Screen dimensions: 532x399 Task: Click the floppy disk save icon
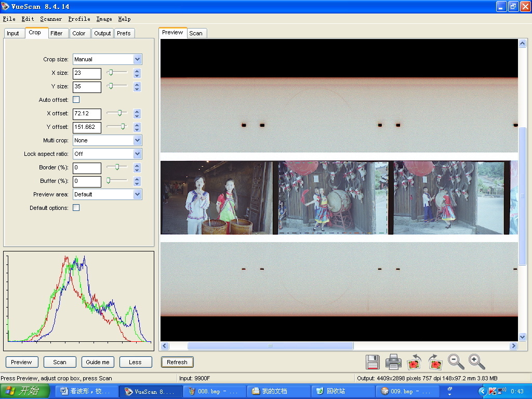point(373,362)
